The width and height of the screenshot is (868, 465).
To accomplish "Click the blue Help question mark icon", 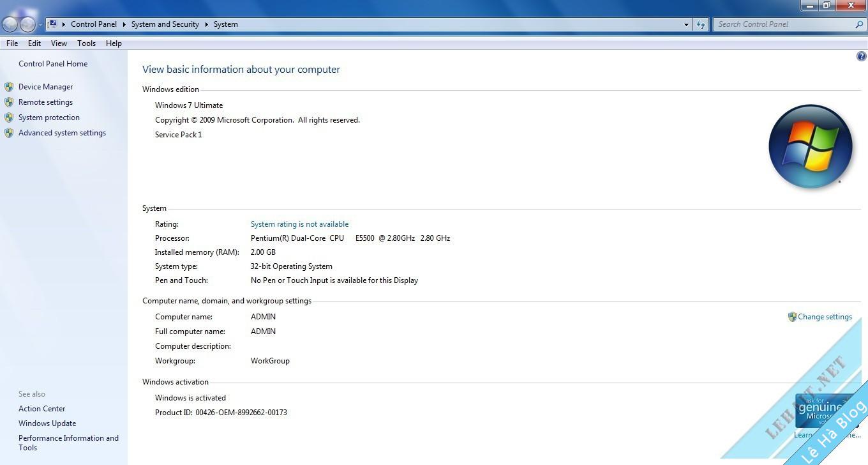I will [x=861, y=57].
